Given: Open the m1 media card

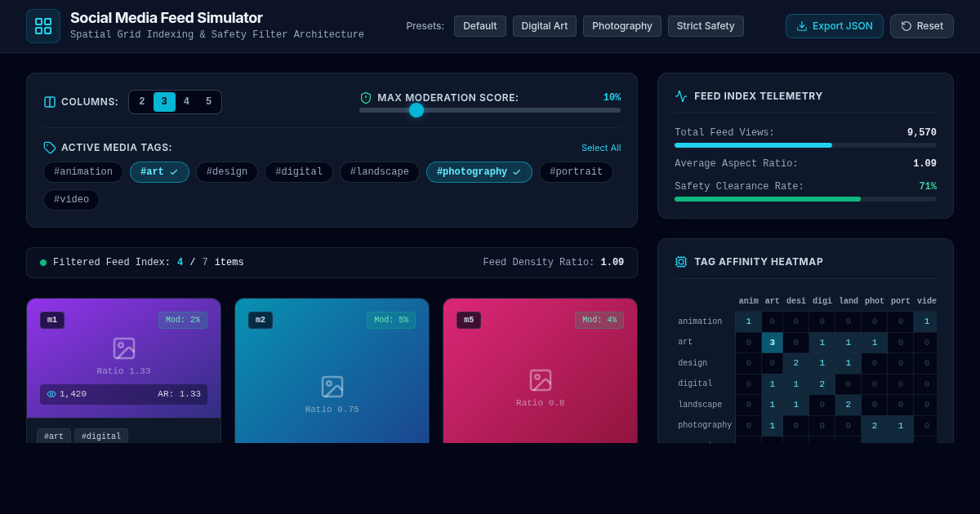Looking at the screenshot, I should (x=123, y=370).
